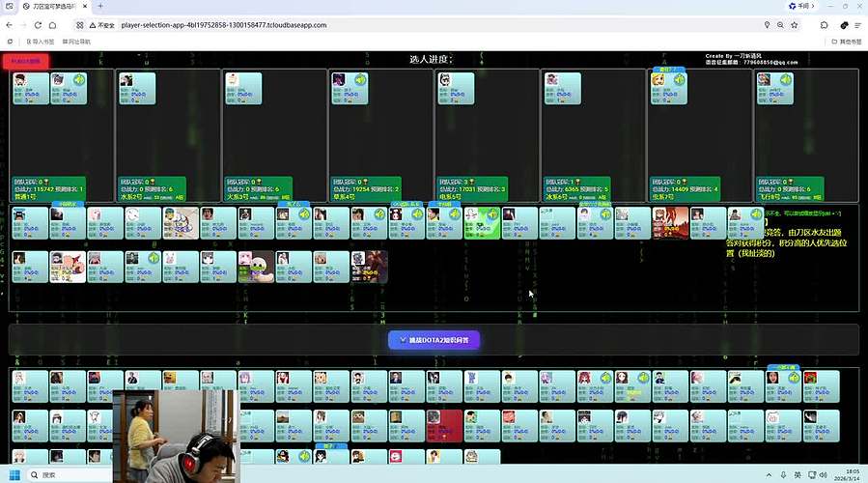This screenshot has width=868, height=483.
Task: Open the browser extensions puzzle icon
Action: (x=824, y=25)
